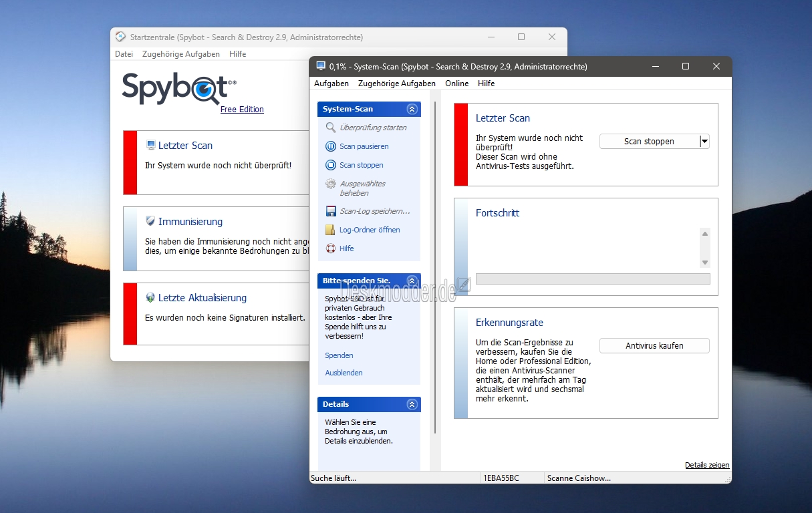Click the magnifier icon beside Überprüfung starten
This screenshot has width=812, height=513.
[x=331, y=128]
